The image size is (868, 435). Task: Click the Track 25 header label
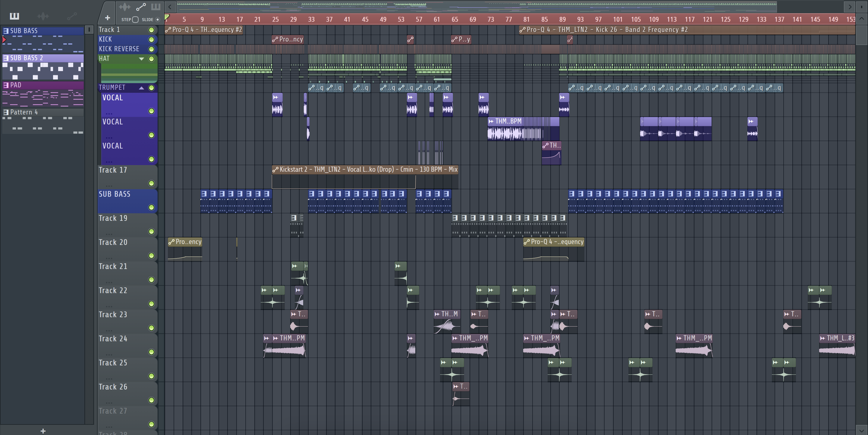[113, 363]
